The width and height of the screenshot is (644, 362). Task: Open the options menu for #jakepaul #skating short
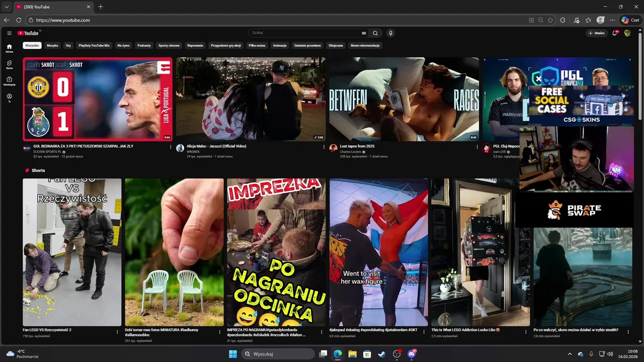(424, 331)
